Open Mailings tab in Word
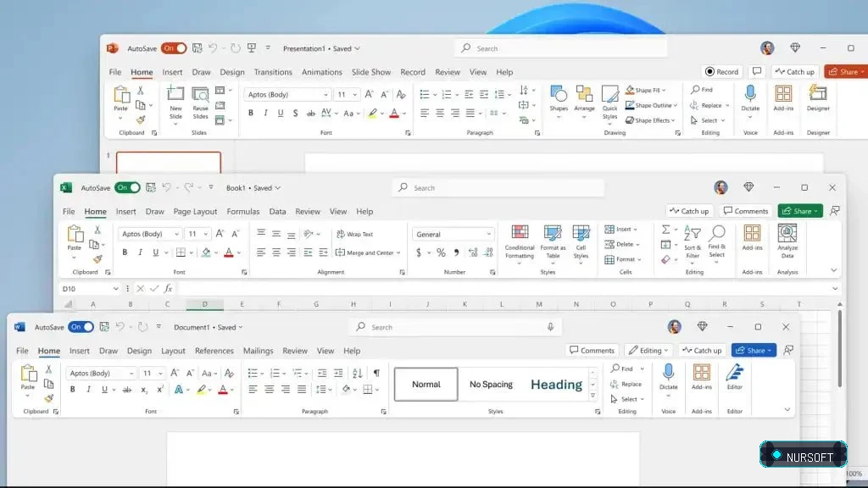 pyautogui.click(x=258, y=350)
